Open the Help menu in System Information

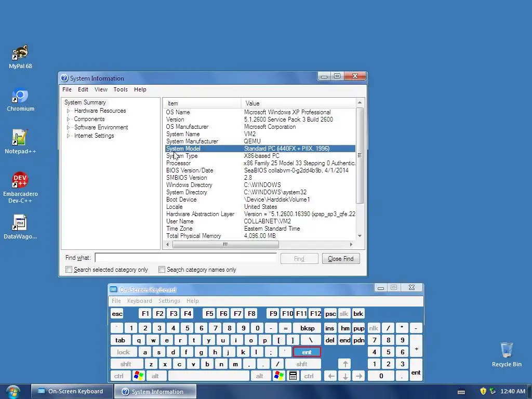(x=140, y=89)
